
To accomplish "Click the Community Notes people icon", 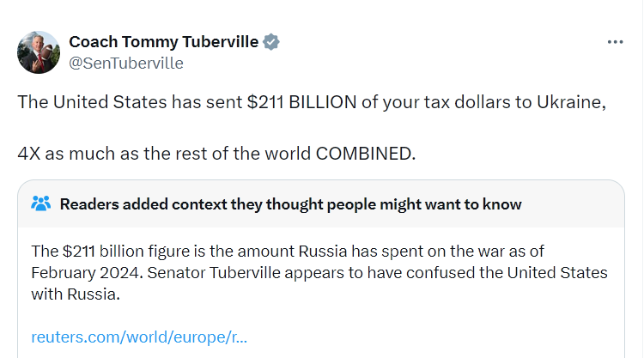I will pyautogui.click(x=41, y=203).
